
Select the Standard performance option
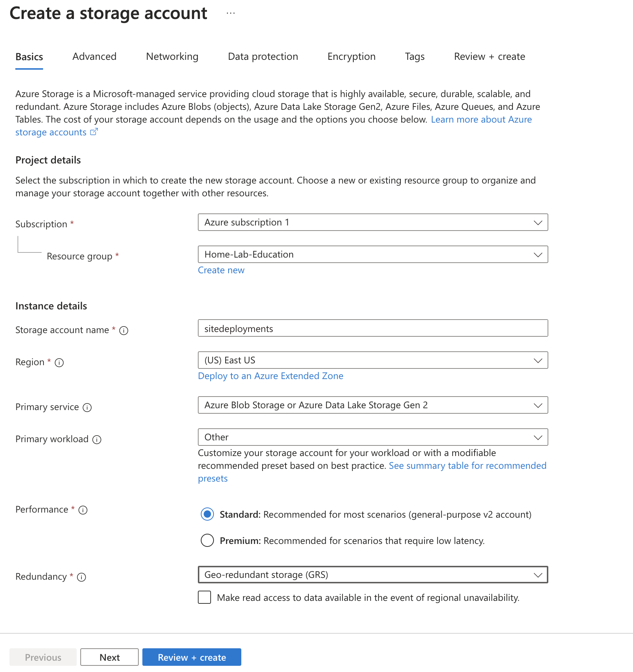coord(207,514)
